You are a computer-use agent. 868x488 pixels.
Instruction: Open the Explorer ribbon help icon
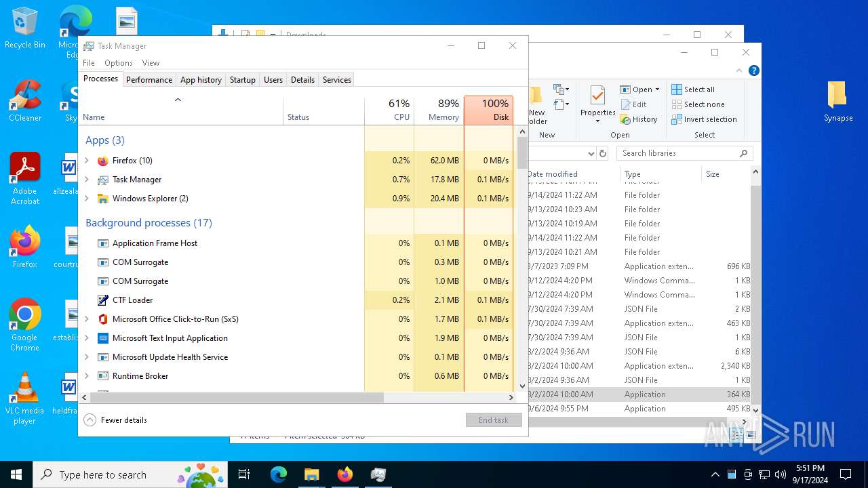coord(753,70)
